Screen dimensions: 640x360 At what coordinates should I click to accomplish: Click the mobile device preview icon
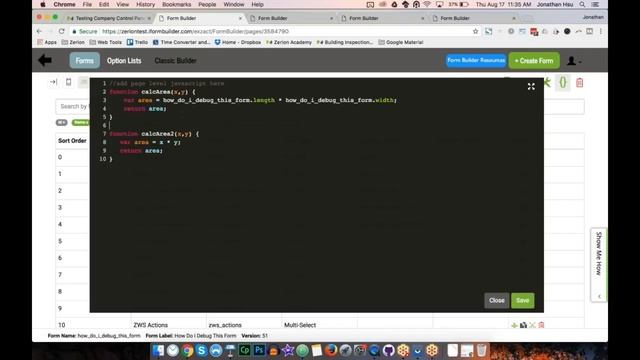pyautogui.click(x=69, y=82)
